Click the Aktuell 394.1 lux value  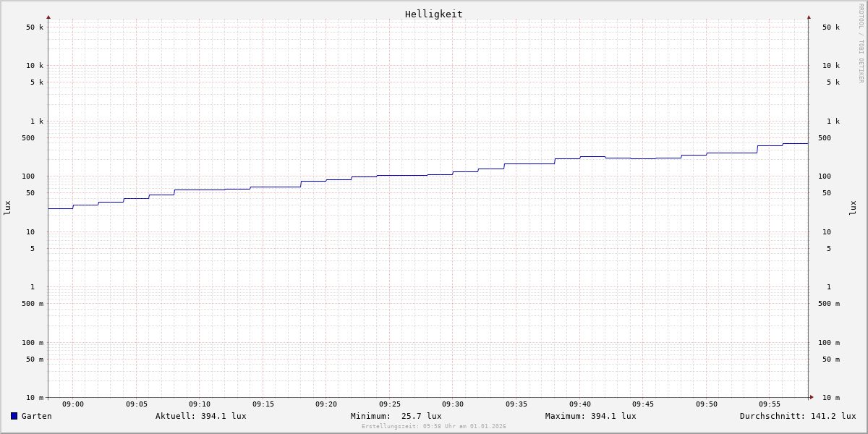(x=200, y=416)
